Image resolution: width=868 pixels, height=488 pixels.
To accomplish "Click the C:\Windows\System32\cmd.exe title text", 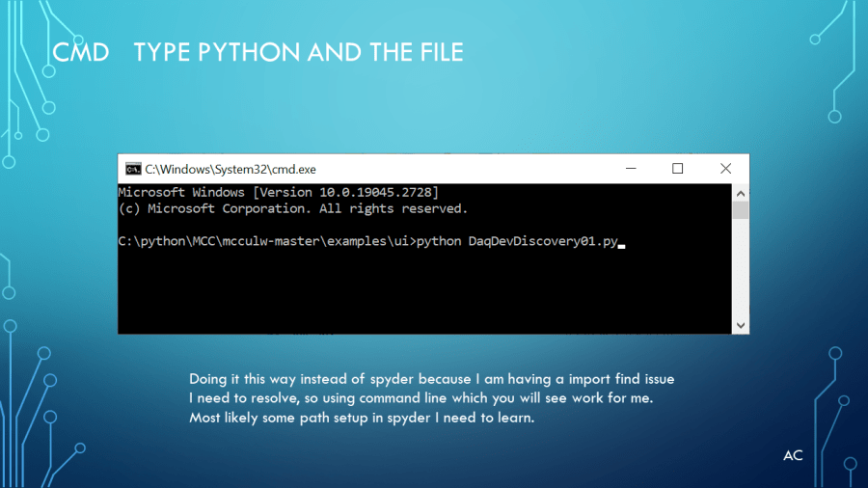I will coord(231,169).
